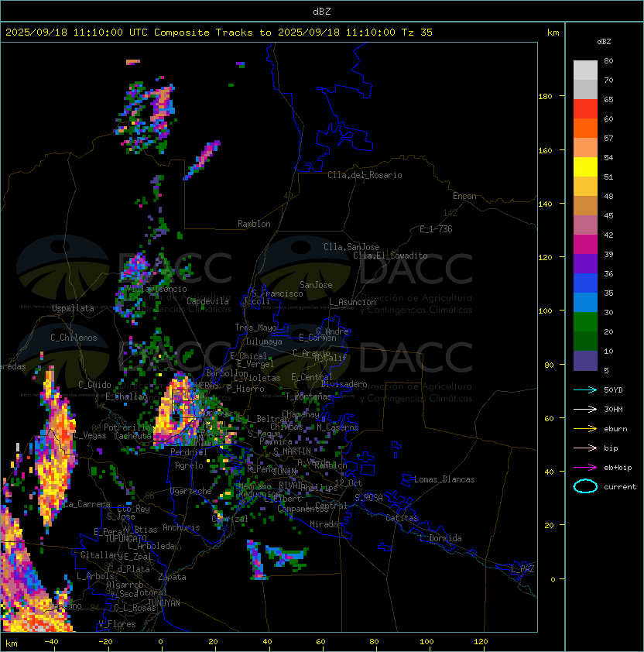Click the '65' value on the color scale
Screen dimensions: 644x652
coord(608,99)
